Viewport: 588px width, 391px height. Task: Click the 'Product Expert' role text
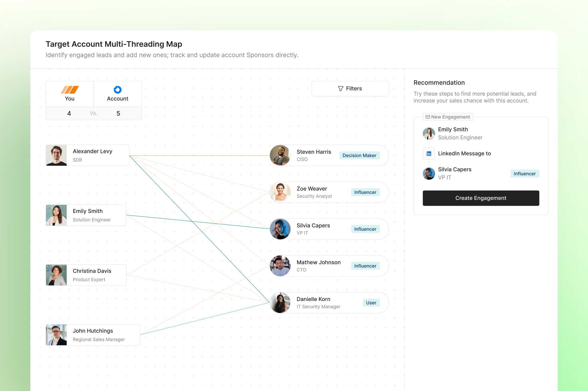point(89,280)
